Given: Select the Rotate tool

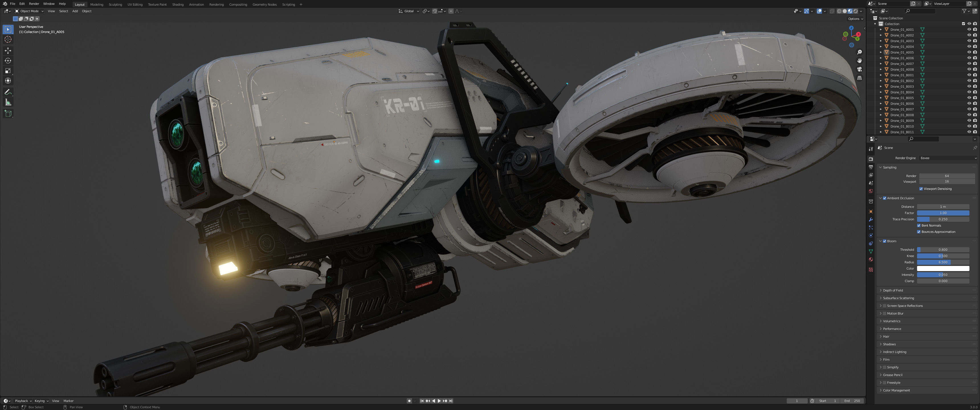Looking at the screenshot, I should [x=8, y=61].
